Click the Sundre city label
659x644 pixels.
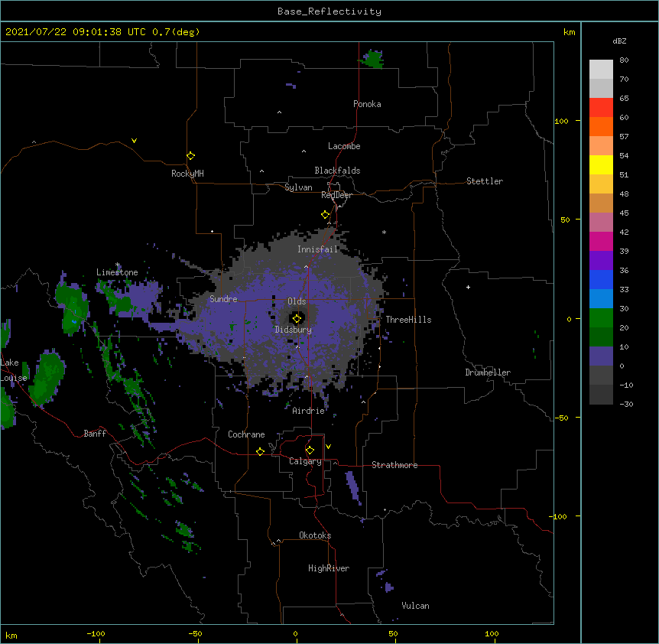(x=223, y=299)
